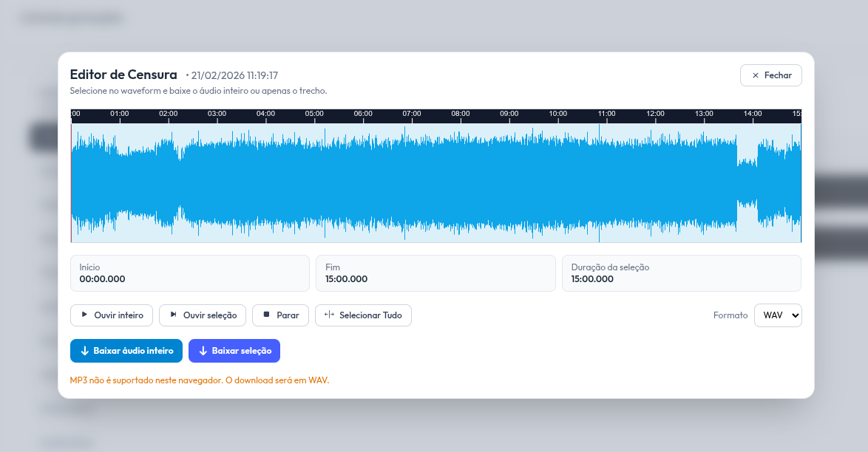Go to the 10:00 timeline marker

pyautogui.click(x=558, y=114)
